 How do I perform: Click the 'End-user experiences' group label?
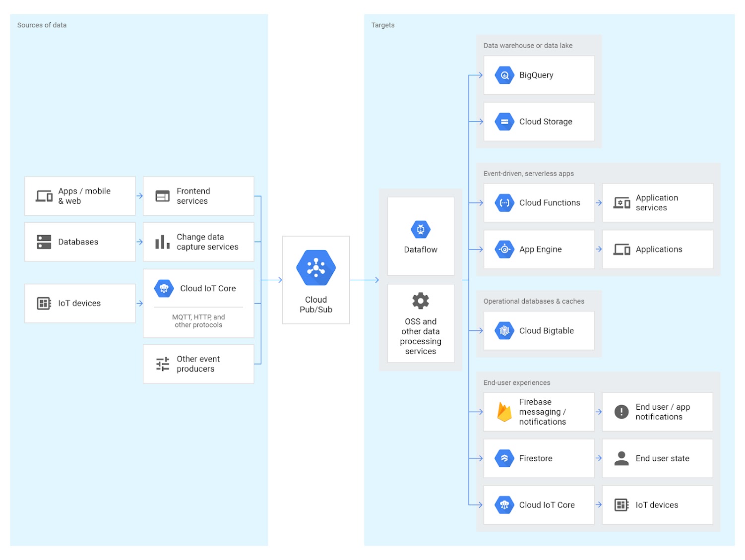[x=517, y=383]
